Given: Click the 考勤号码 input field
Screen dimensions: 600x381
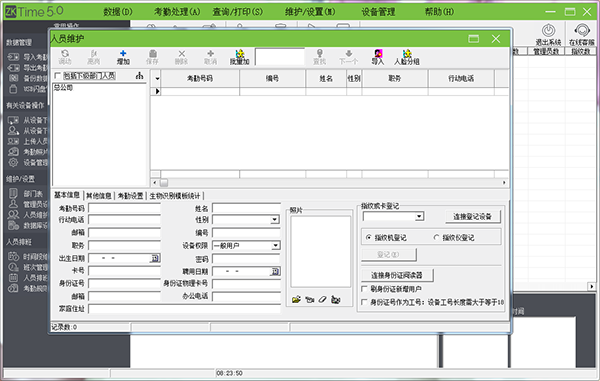Looking at the screenshot, I should (x=124, y=208).
